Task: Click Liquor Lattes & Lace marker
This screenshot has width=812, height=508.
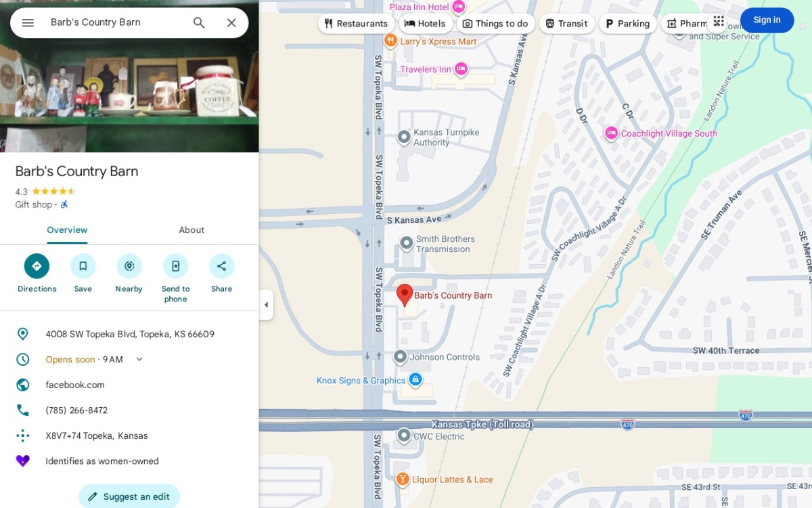Action: pyautogui.click(x=403, y=480)
